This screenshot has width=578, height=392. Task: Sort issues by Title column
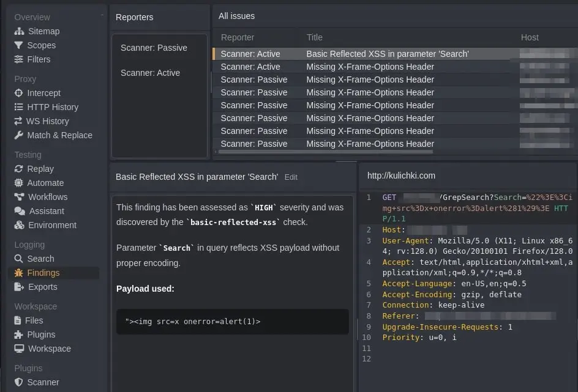tap(315, 37)
